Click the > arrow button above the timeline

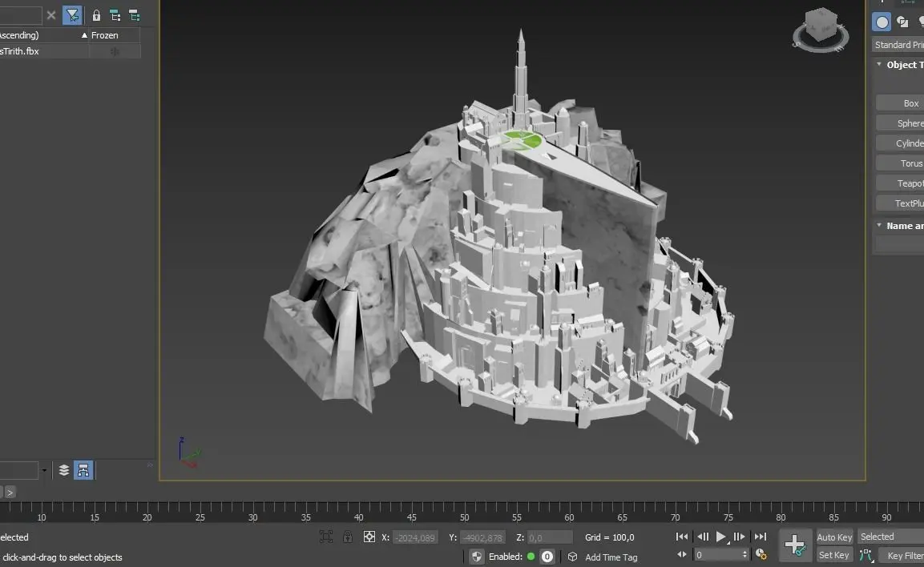10,493
